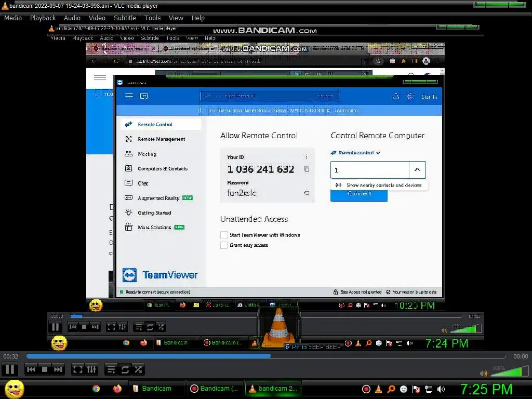Click the Bandicam record tray icon

click(366, 389)
